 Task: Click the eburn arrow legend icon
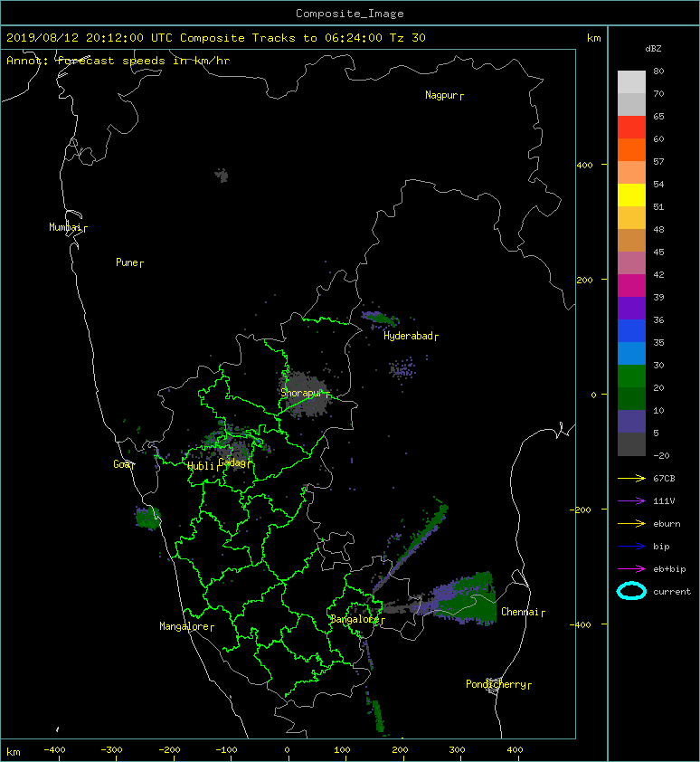coord(631,523)
